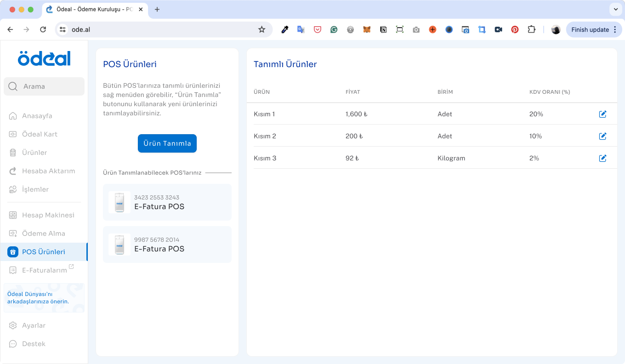Click the Ödeal Dünyası'nı önerin banner
The height and width of the screenshot is (364, 625).
(x=44, y=298)
